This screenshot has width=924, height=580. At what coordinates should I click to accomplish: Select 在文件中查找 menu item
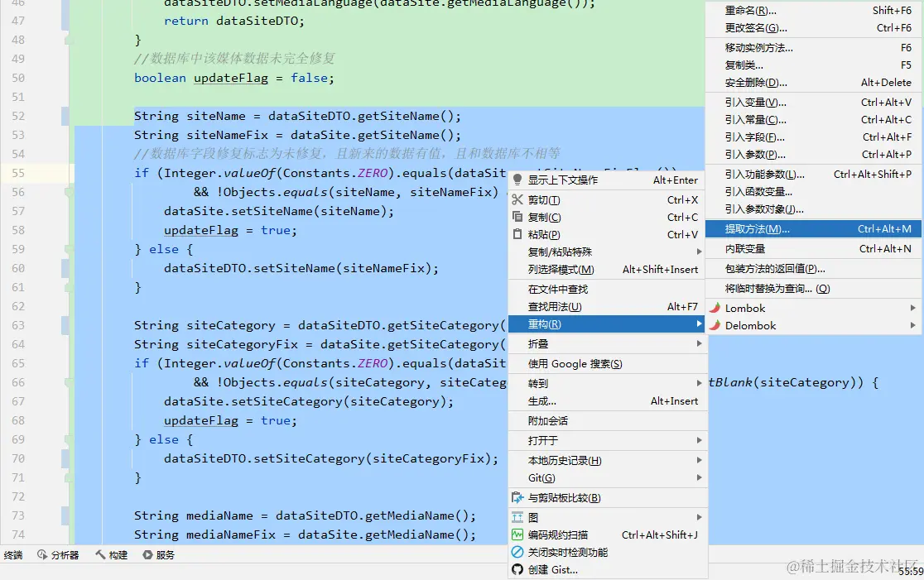coord(608,289)
